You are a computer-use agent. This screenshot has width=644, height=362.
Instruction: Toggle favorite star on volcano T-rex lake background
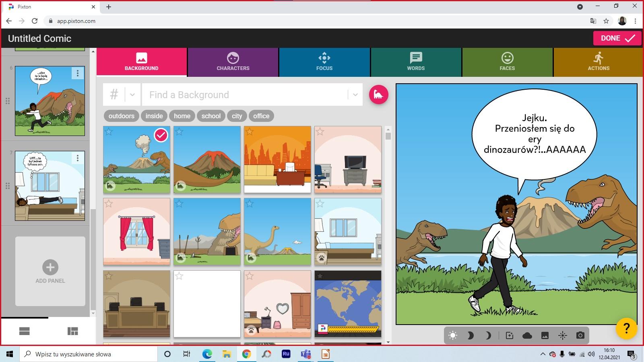coord(109,132)
